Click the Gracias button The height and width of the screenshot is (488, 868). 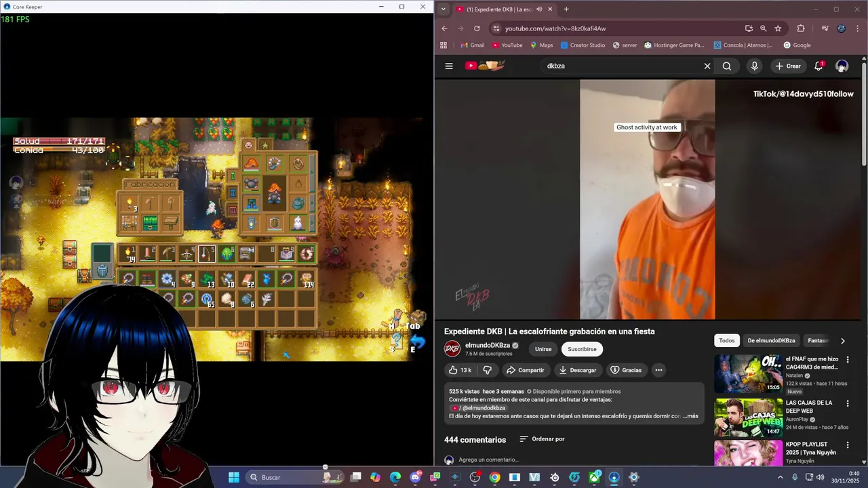pos(626,370)
